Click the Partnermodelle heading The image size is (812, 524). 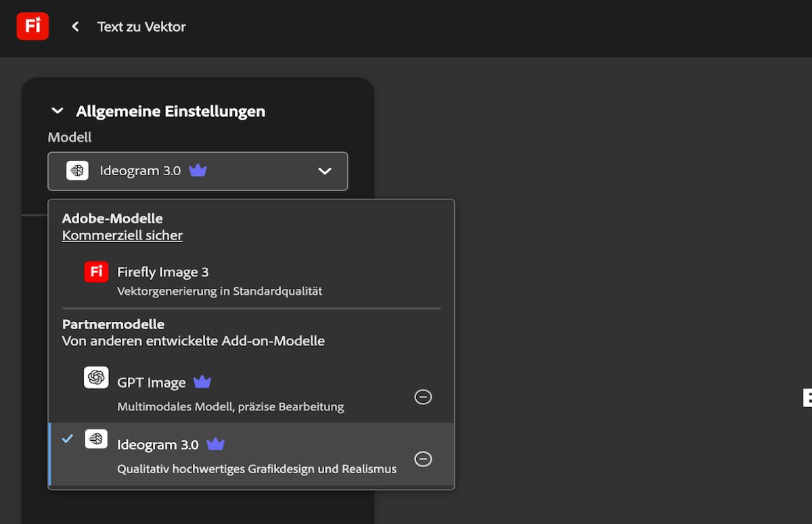[x=113, y=324]
